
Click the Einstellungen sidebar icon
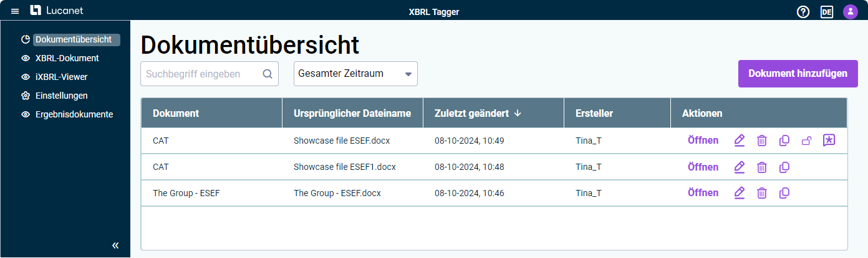pyautogui.click(x=26, y=96)
